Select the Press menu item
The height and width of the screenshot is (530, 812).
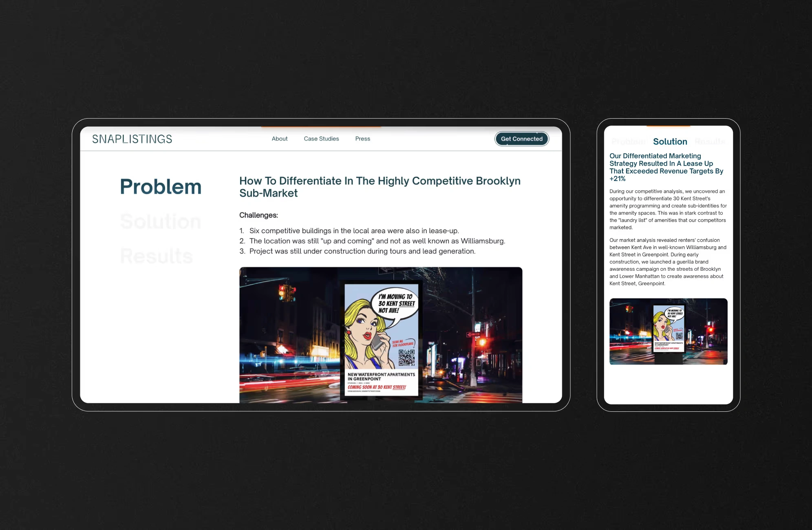pyautogui.click(x=362, y=139)
